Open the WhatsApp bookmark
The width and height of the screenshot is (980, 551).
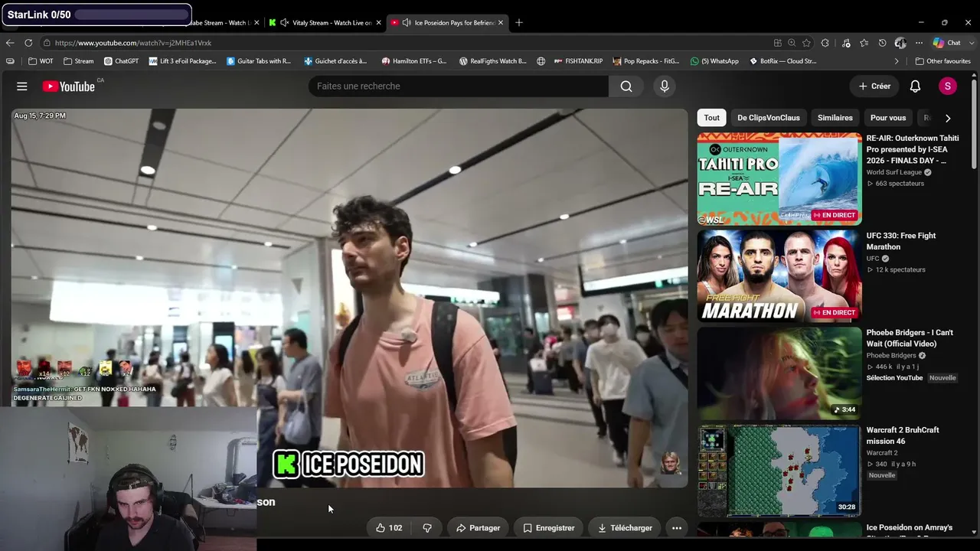tap(714, 61)
